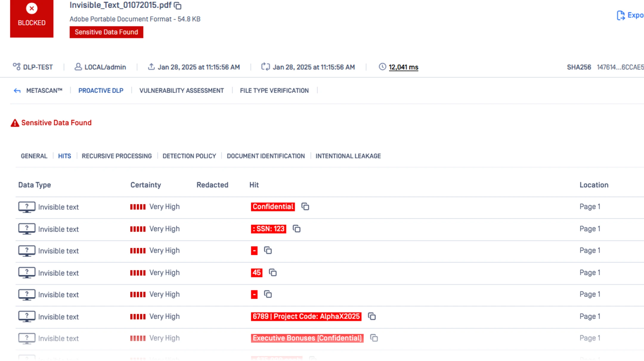Open the METASCAN tab
Screen dimensions: 644x361
tap(44, 91)
